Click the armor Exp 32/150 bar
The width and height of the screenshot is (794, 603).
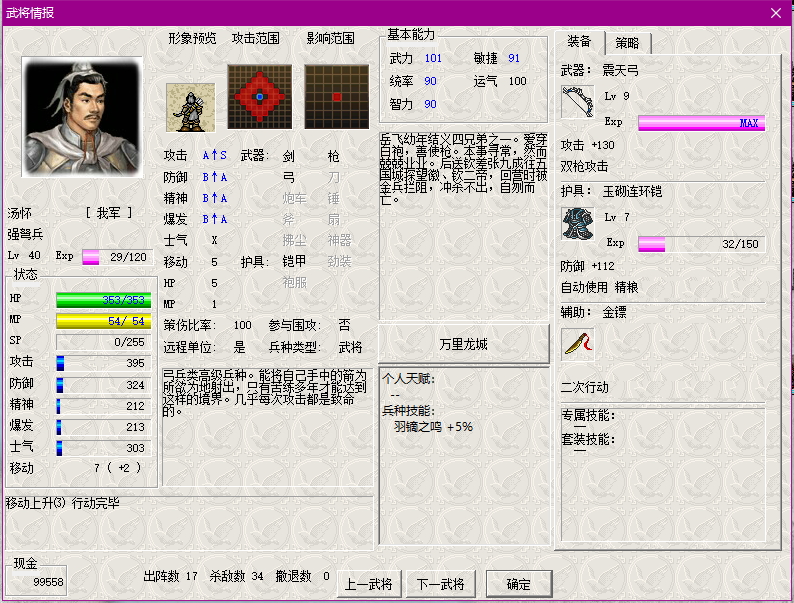[701, 244]
